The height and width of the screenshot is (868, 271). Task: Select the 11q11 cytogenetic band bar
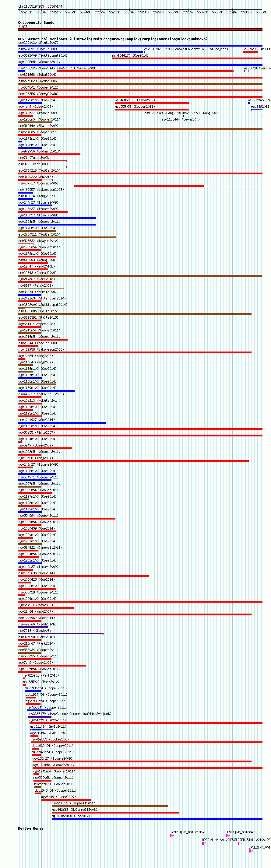click(140, 30)
